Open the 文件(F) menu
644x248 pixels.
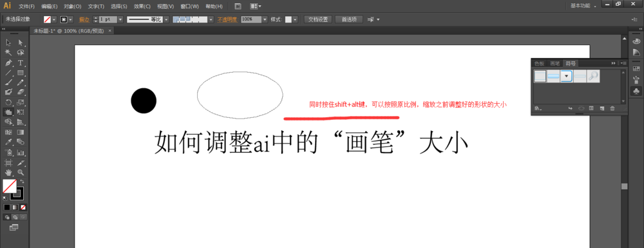coord(26,6)
